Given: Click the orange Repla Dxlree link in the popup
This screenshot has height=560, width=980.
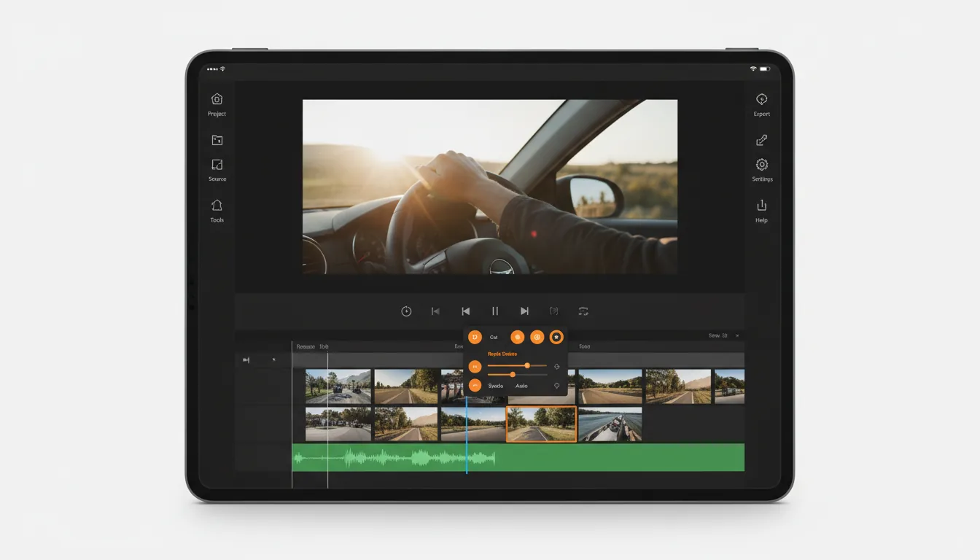Looking at the screenshot, I should click(x=502, y=354).
